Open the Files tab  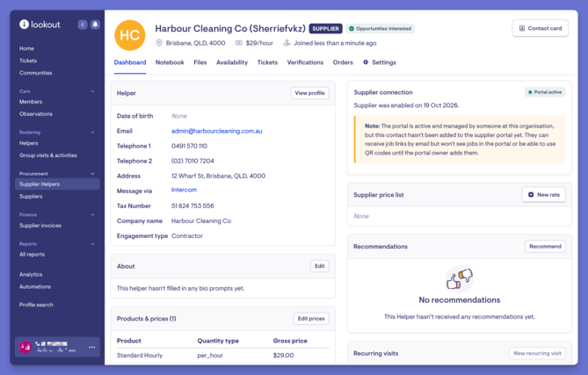tap(200, 62)
